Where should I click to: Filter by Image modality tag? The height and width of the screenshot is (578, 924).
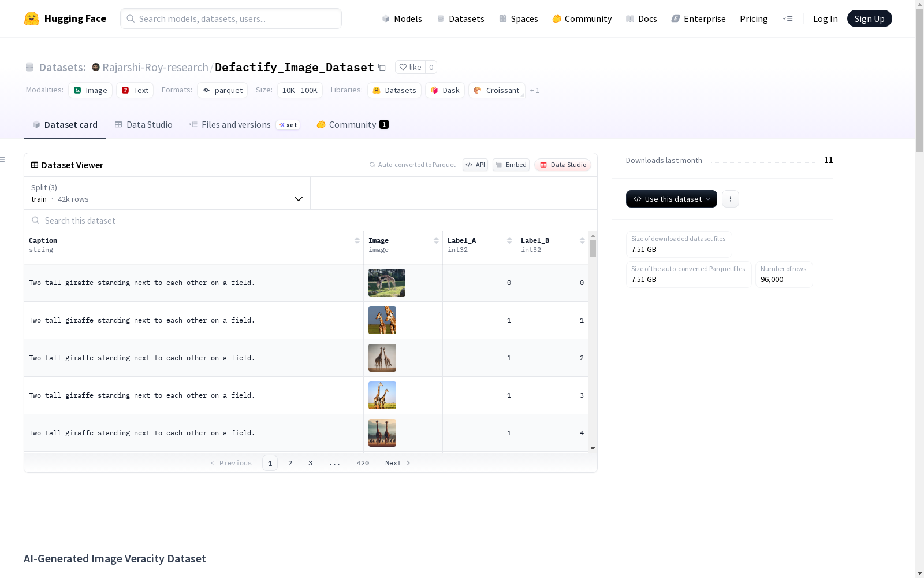coord(91,90)
